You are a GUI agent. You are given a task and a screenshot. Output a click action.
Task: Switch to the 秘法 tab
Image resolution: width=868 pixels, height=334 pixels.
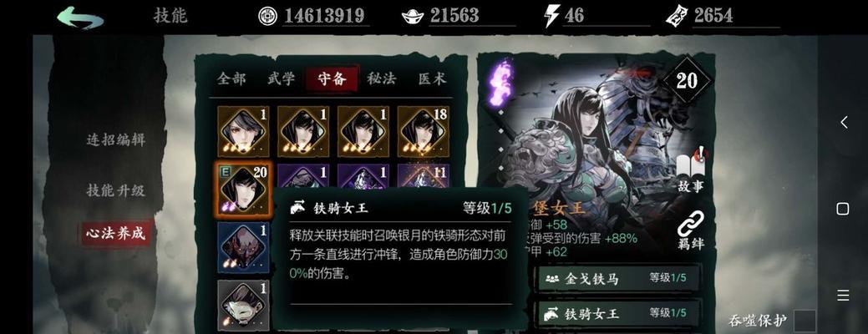tap(382, 79)
